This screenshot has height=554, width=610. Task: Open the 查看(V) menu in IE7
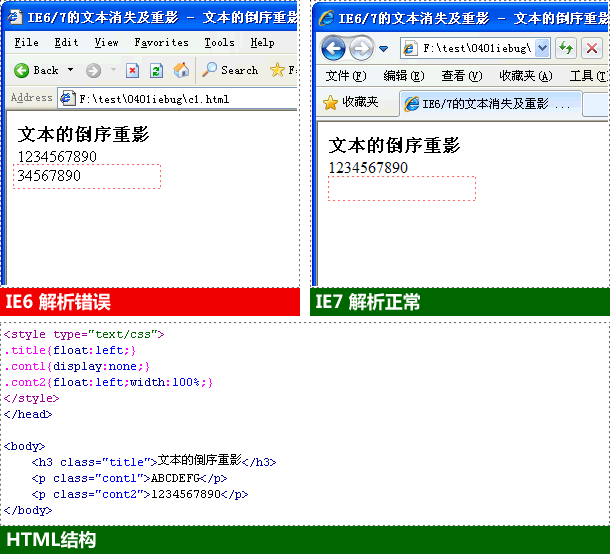[x=461, y=76]
